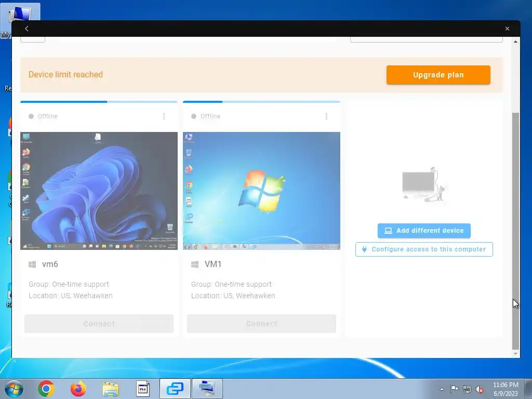Connect to the VM1 device

tap(261, 324)
